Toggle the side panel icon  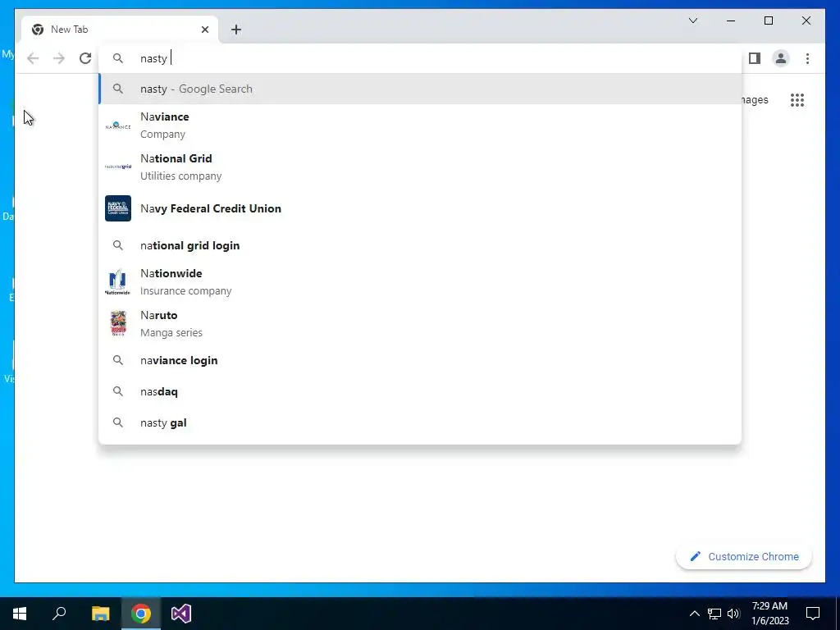tap(755, 58)
